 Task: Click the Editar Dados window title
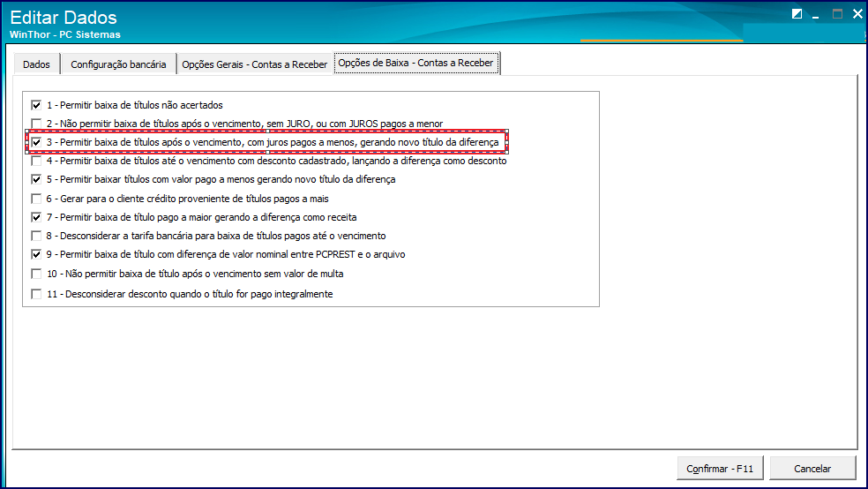click(64, 17)
